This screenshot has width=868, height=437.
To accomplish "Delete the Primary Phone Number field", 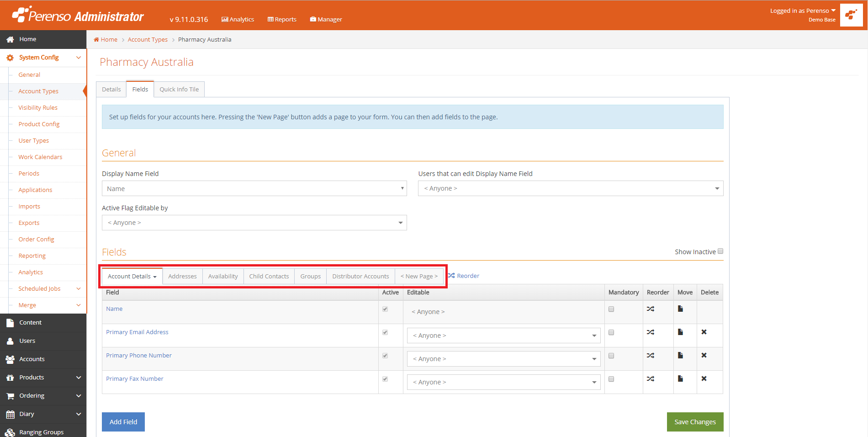I will 704,356.
